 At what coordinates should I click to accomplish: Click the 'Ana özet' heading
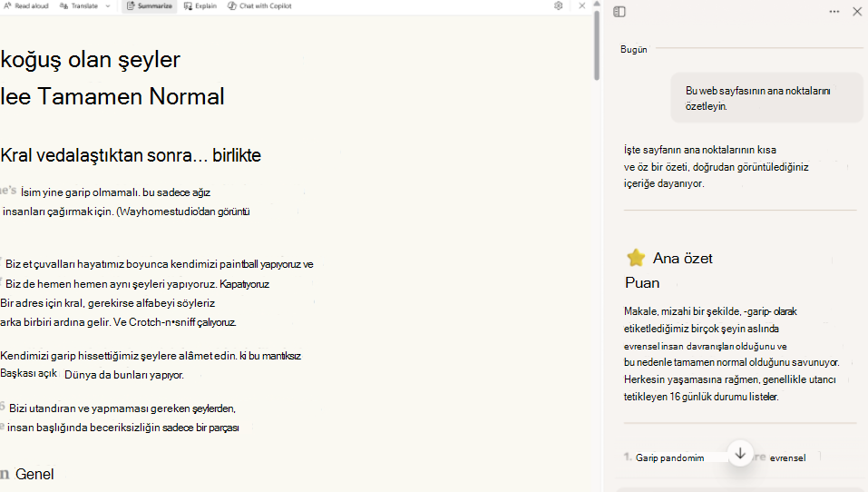pyautogui.click(x=683, y=258)
